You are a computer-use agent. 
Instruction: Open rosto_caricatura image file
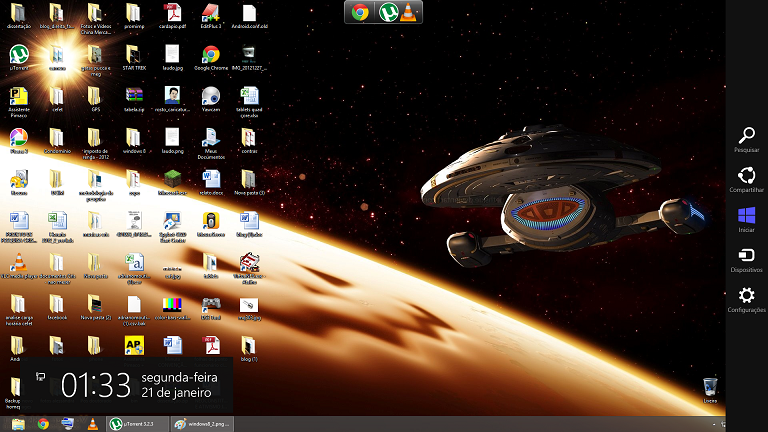pos(172,99)
